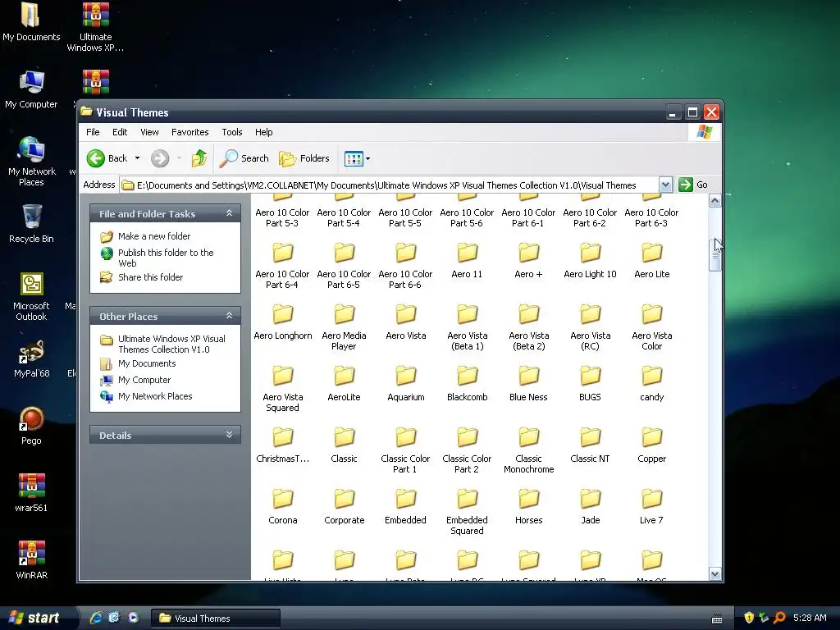Viewport: 840px width, 630px height.
Task: Open the Back history dropdown arrow
Action: (137, 158)
